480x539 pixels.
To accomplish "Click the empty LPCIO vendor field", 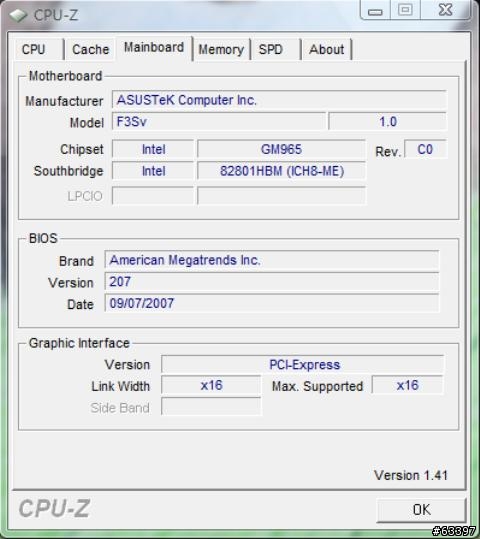I will click(x=153, y=196).
